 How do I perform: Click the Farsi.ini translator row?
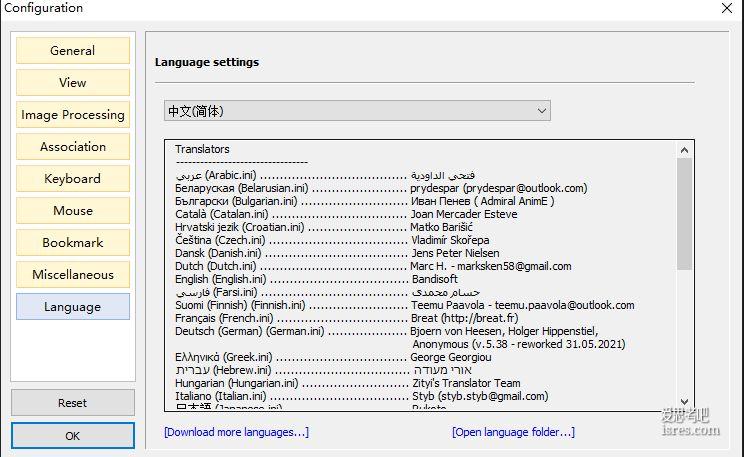327,292
